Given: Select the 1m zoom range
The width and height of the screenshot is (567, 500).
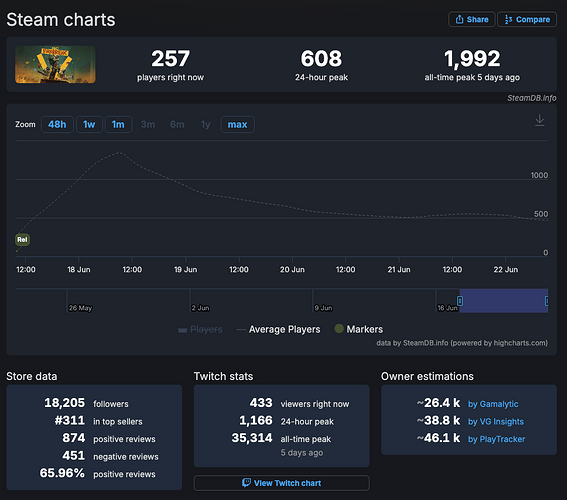Looking at the screenshot, I should pyautogui.click(x=118, y=124).
